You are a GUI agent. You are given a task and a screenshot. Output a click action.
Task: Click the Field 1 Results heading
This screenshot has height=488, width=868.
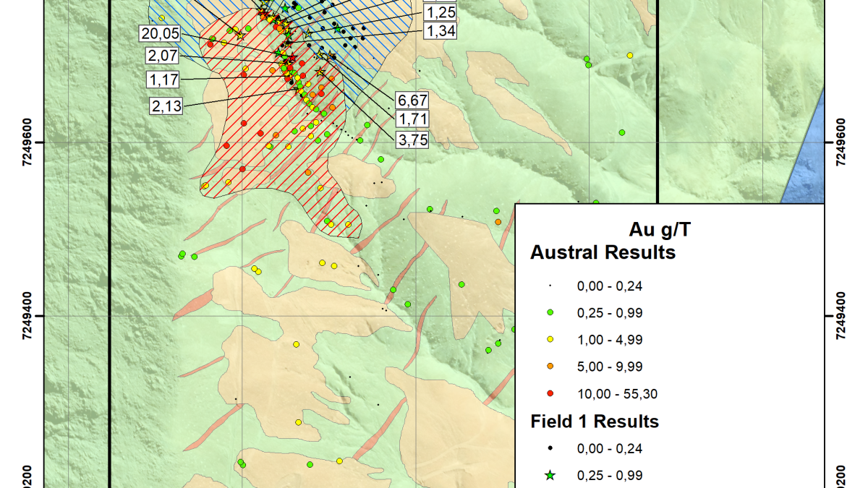tap(595, 421)
